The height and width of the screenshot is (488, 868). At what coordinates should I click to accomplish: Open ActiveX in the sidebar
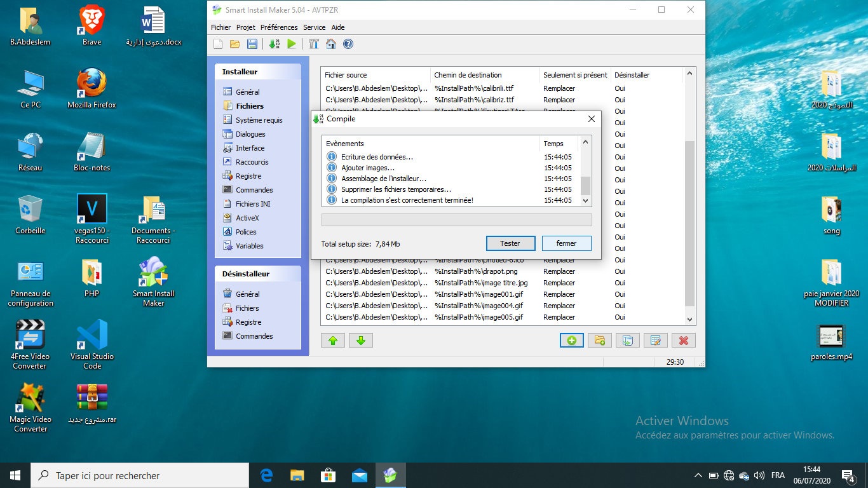pos(247,218)
